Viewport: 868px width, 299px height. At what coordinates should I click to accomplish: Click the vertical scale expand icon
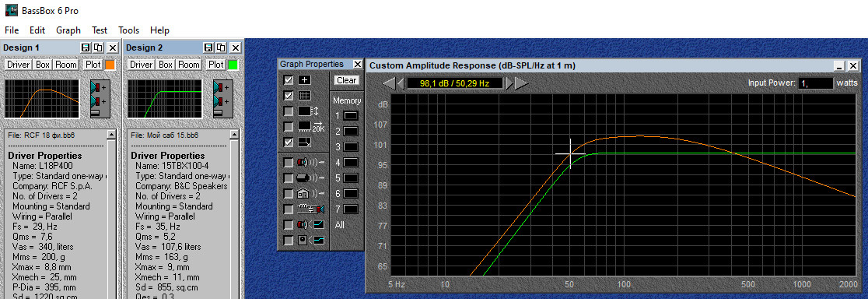[308, 111]
